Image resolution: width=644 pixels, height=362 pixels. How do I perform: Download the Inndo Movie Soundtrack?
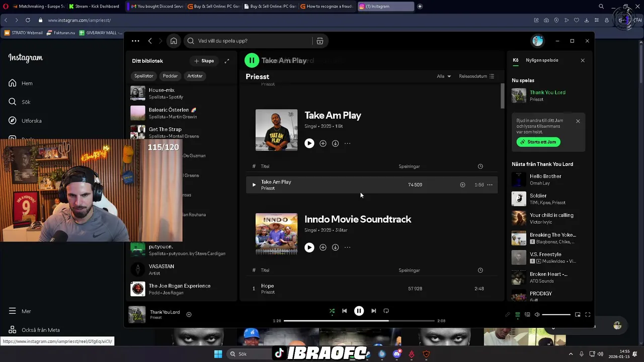click(x=335, y=247)
